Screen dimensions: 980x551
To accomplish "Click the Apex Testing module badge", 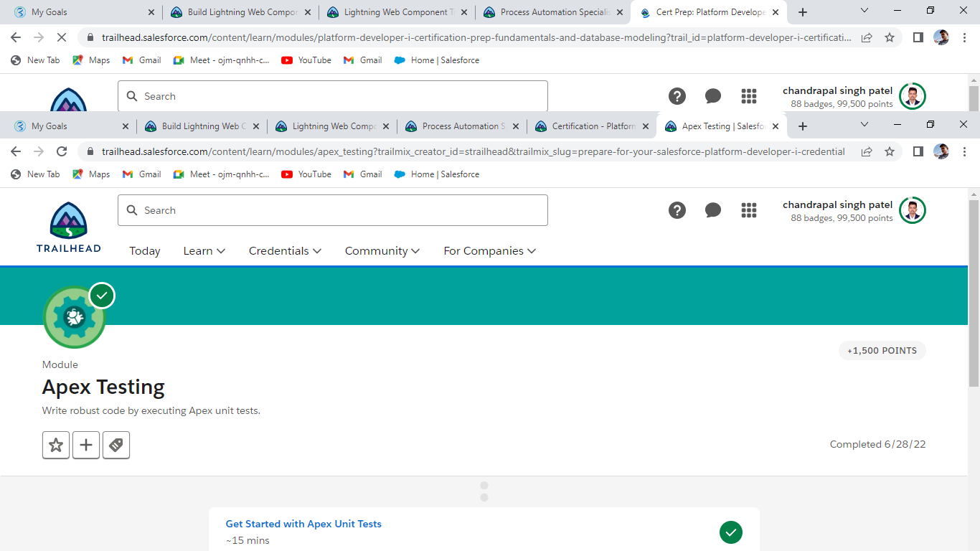I will coord(75,317).
